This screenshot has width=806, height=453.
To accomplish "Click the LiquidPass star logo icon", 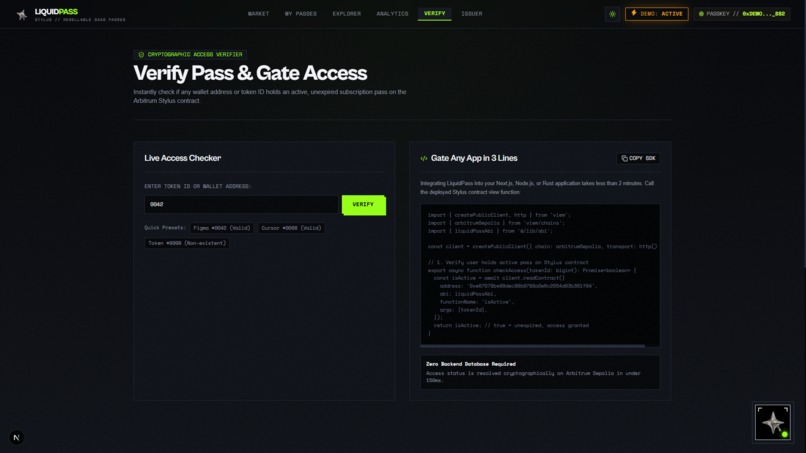I will click(x=22, y=15).
